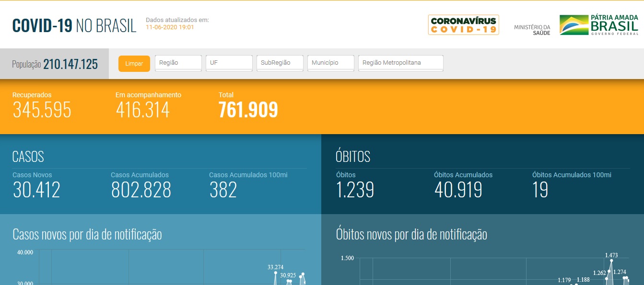The height and width of the screenshot is (285, 644).
Task: Click the 33.274 data point on cases chart
Action: [x=276, y=273]
